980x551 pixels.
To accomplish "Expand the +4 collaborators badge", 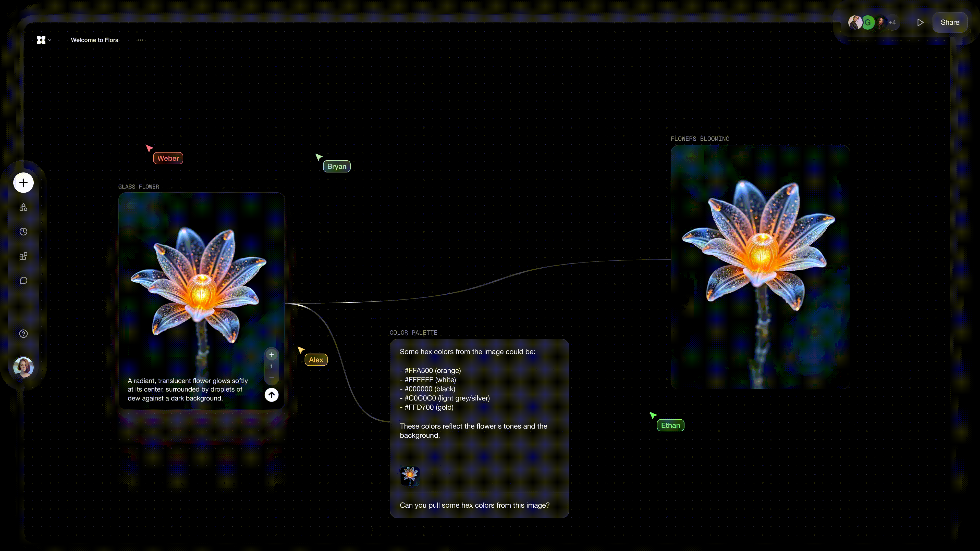I will coord(892,22).
